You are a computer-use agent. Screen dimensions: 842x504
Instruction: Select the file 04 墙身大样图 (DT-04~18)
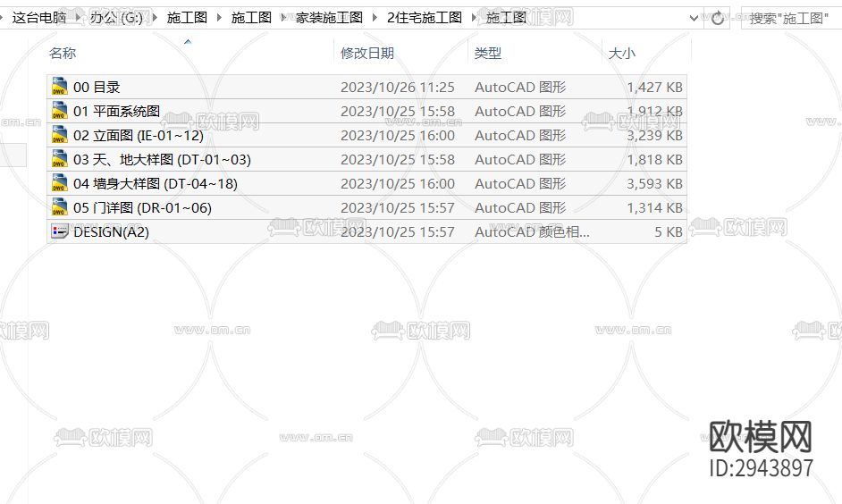(156, 183)
